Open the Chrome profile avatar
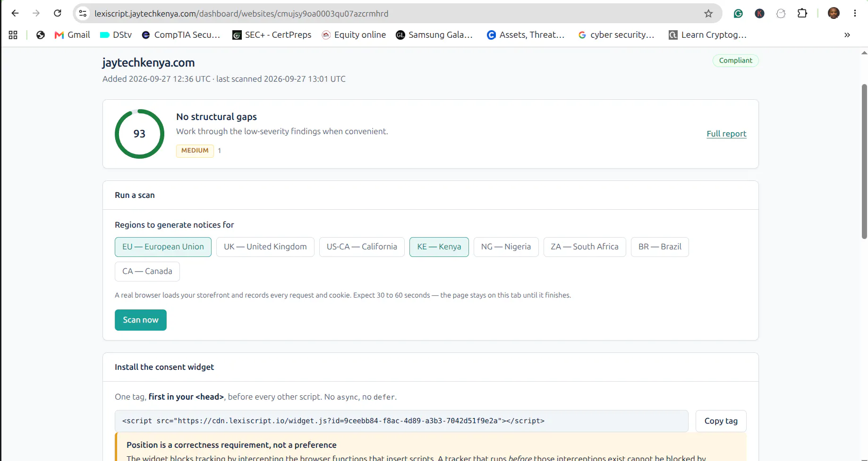 click(834, 13)
